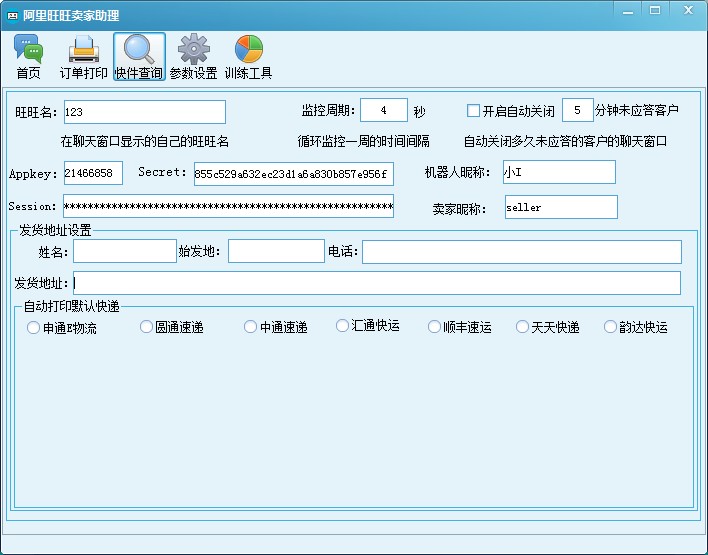
Task: Select 申通E物流 radio button
Action: click(34, 327)
